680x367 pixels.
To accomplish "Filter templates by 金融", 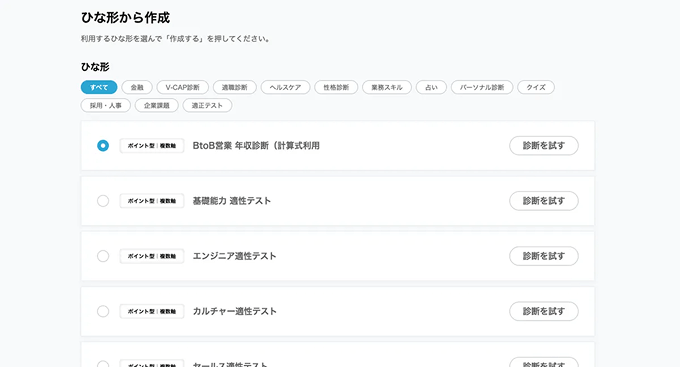I will click(137, 87).
